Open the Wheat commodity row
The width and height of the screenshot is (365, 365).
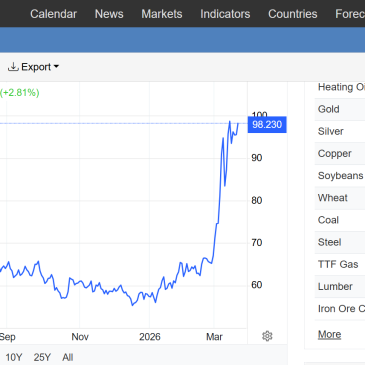tap(340, 198)
